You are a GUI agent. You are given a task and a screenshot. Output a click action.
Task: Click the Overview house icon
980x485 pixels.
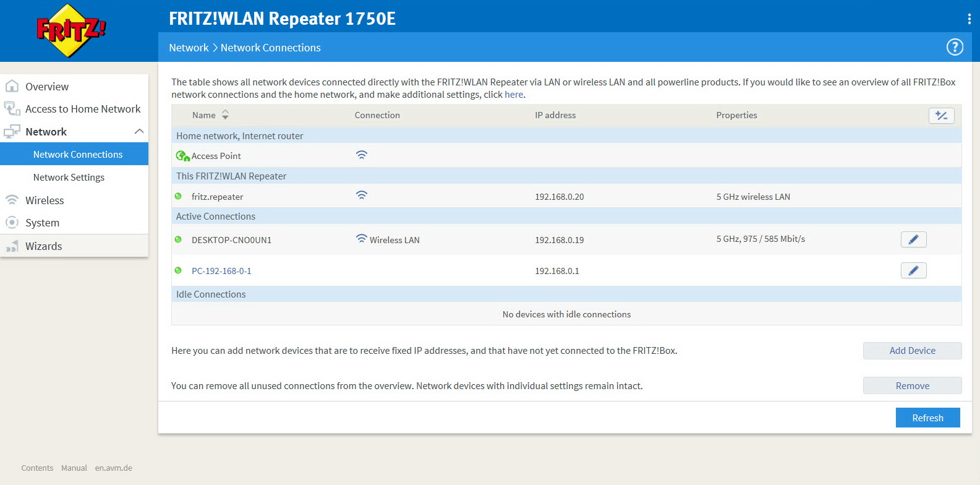pyautogui.click(x=12, y=86)
